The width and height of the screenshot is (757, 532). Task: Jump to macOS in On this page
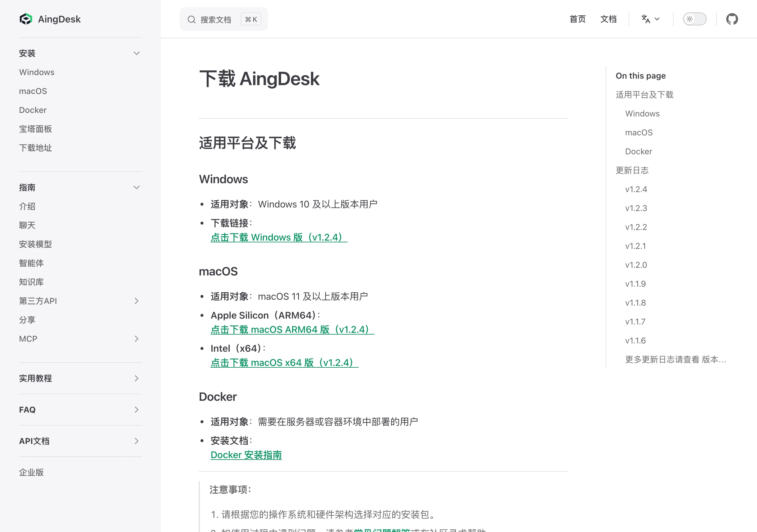pos(639,132)
